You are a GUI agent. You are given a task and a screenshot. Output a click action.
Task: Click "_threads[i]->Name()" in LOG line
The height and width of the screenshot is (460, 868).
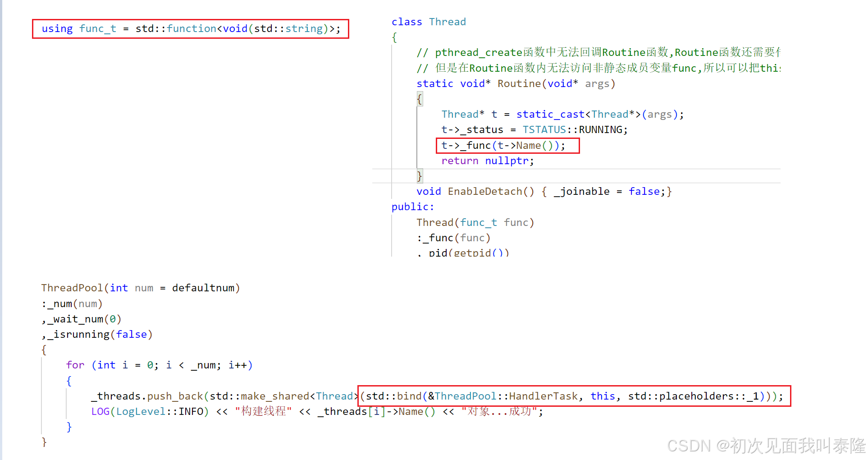click(376, 412)
